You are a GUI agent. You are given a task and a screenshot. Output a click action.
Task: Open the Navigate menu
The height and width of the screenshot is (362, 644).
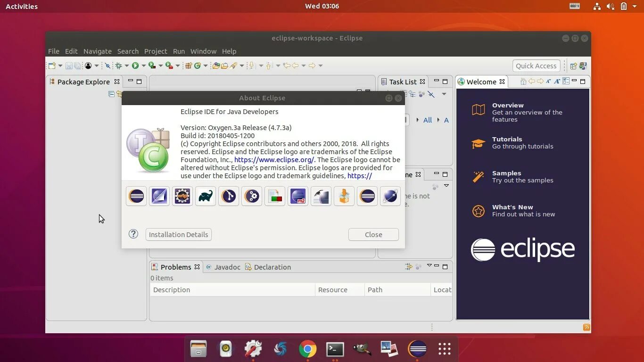pos(98,51)
